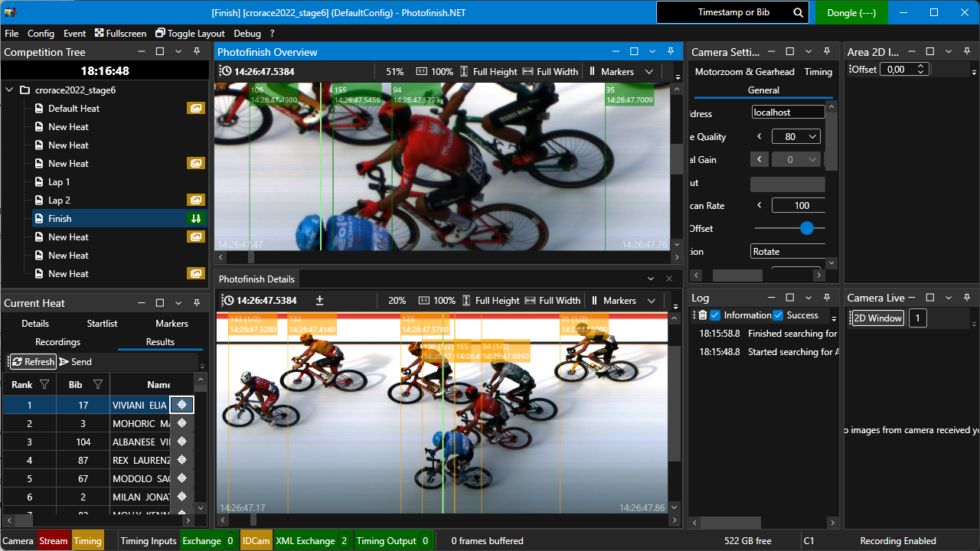Image resolution: width=980 pixels, height=551 pixels.
Task: Click the plus-minus icon in Photofinish Details
Action: click(x=320, y=300)
